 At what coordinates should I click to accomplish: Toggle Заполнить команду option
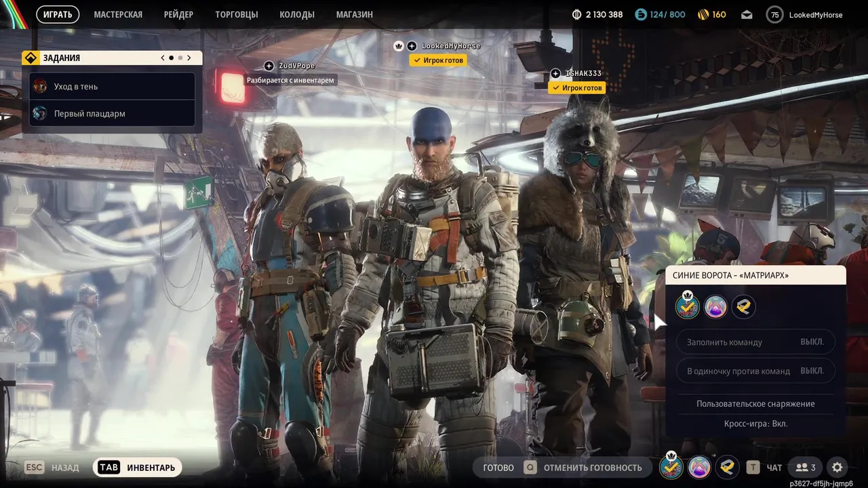755,342
